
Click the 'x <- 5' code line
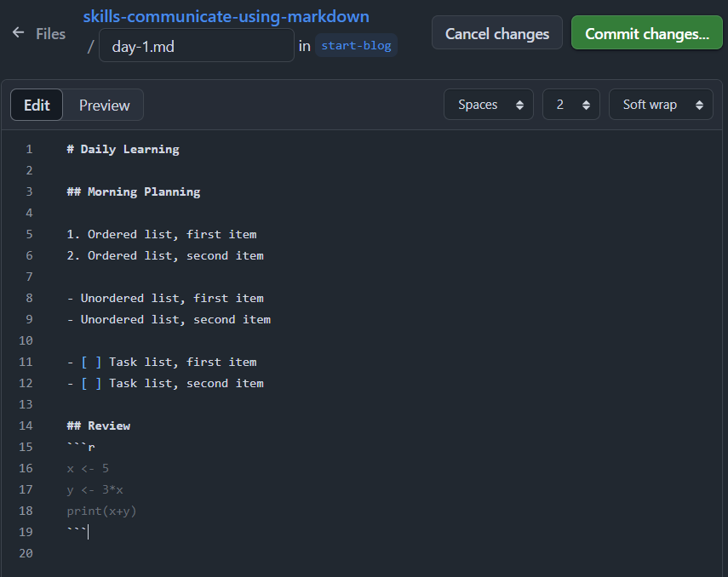pos(88,468)
